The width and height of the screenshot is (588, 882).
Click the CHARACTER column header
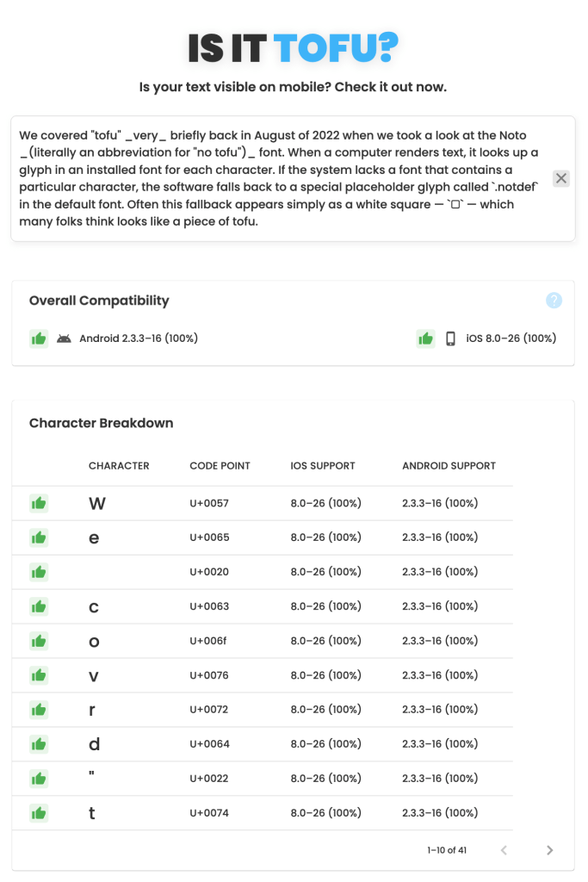click(x=119, y=466)
